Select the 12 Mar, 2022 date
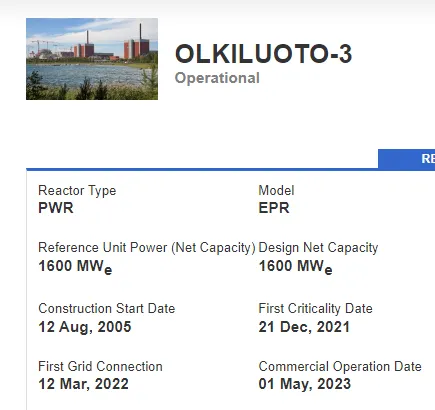Viewport: 435px width, 410px height. [x=83, y=384]
